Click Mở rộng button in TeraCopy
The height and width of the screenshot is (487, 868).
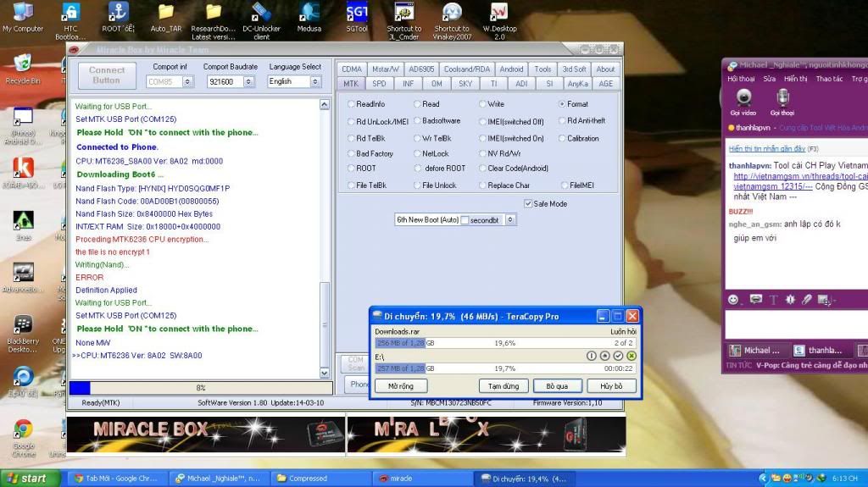pos(400,385)
